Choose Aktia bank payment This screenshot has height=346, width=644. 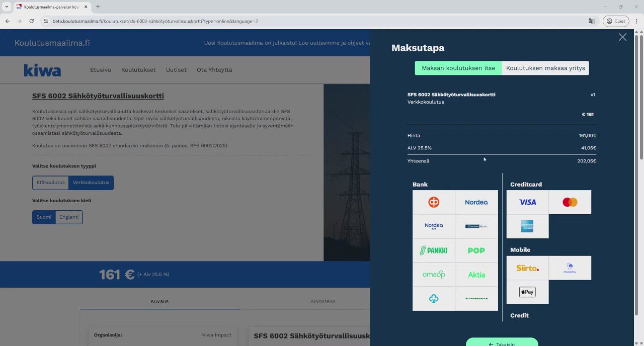[476, 275]
